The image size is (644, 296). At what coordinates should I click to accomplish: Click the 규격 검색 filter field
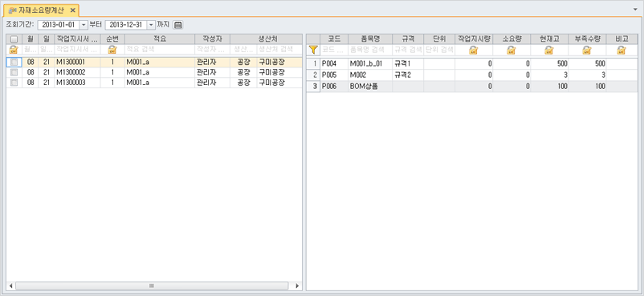point(407,50)
